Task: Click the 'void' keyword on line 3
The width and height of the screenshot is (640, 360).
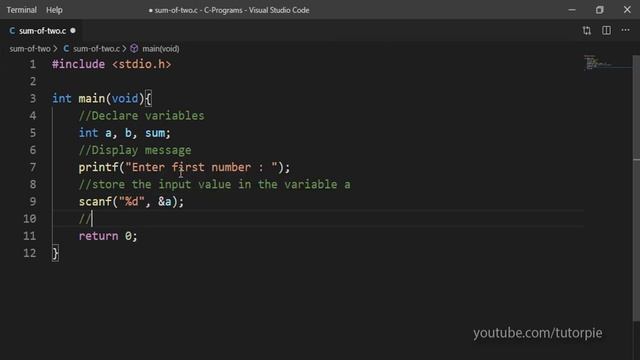Action: click(125, 98)
